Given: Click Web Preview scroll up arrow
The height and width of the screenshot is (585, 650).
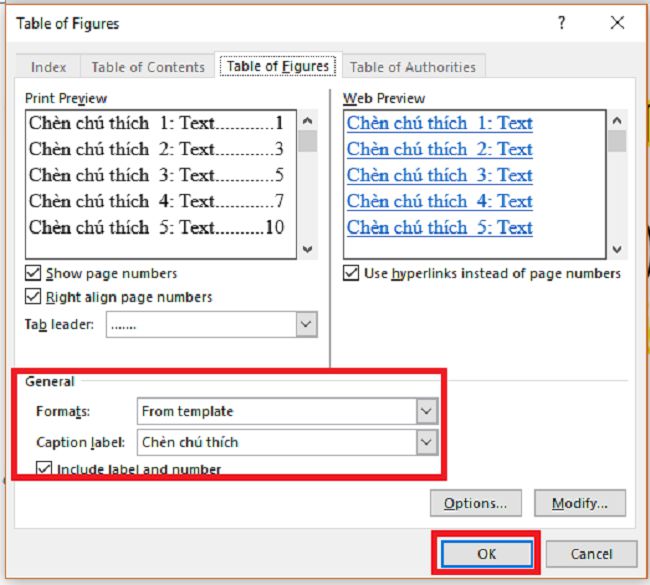Looking at the screenshot, I should 617,121.
